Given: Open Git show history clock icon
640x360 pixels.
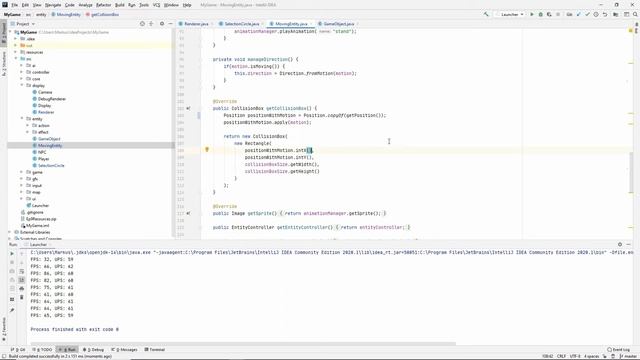Looking at the screenshot, I should (596, 14).
